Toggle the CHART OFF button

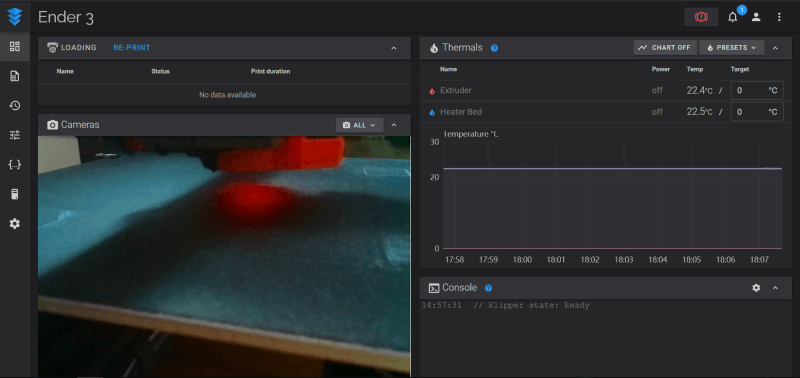(665, 47)
